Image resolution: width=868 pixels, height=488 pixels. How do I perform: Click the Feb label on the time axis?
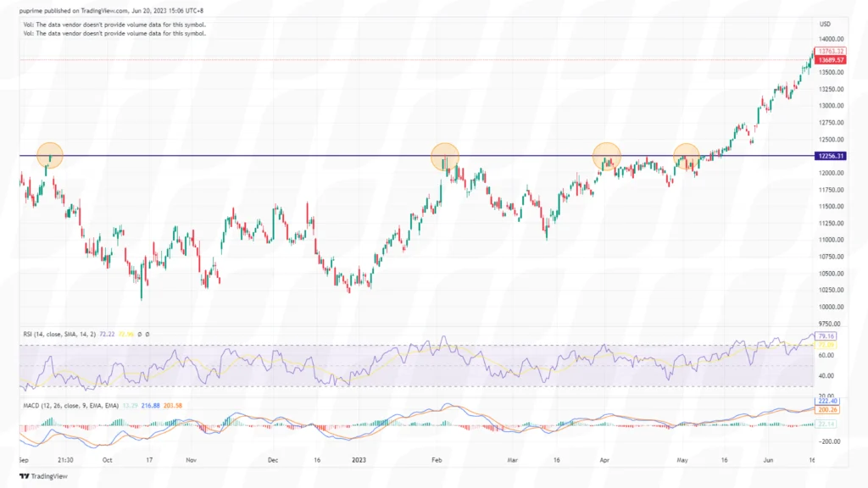[x=437, y=460]
